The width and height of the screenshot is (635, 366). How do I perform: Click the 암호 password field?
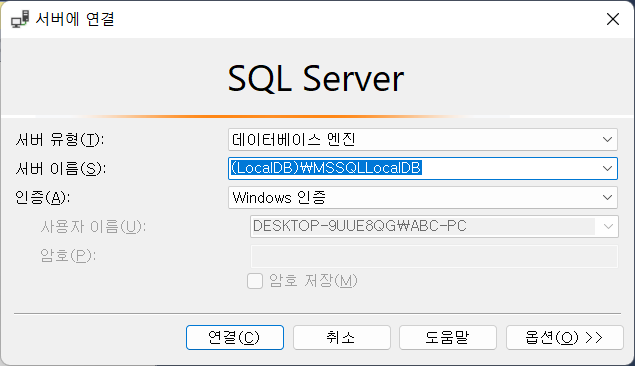[x=434, y=256]
